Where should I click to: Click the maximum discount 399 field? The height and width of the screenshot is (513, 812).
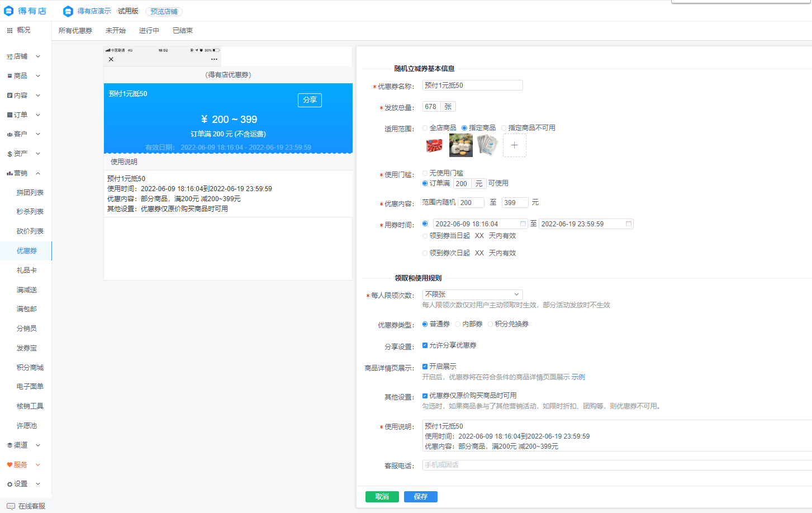pyautogui.click(x=515, y=203)
